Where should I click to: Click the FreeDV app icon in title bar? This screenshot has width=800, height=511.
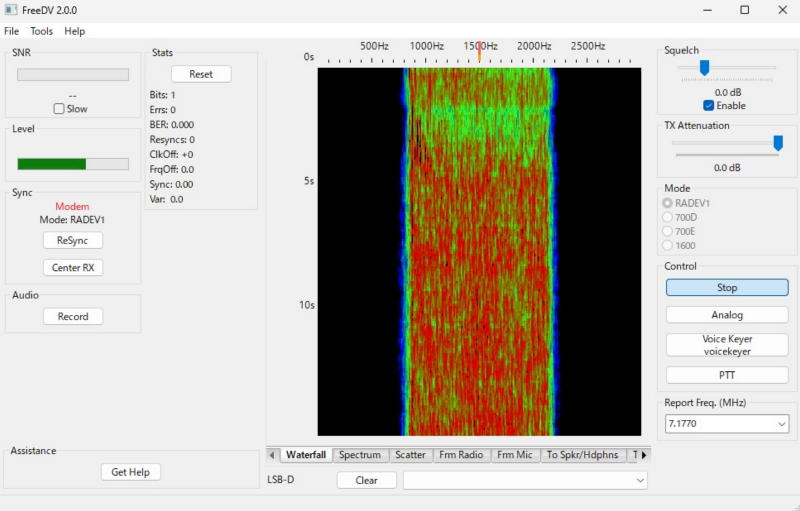point(11,10)
